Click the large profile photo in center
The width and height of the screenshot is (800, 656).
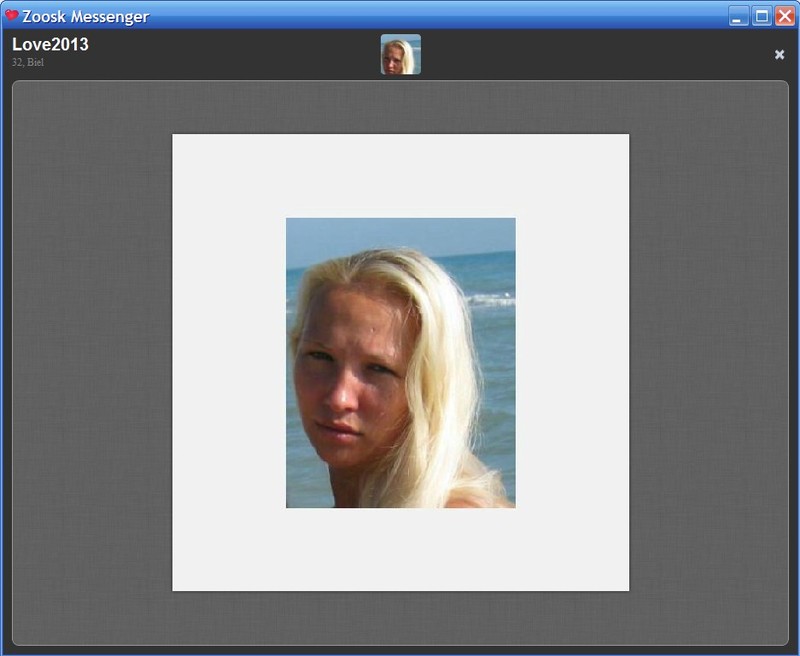[401, 363]
